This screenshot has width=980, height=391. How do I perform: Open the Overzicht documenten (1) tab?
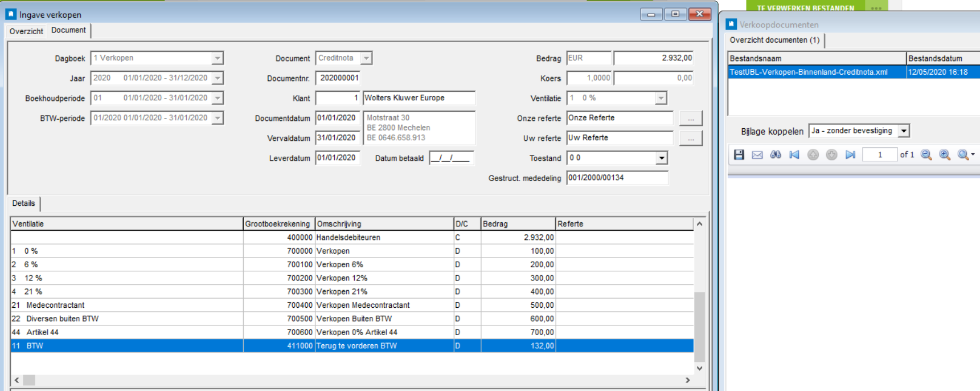(774, 40)
